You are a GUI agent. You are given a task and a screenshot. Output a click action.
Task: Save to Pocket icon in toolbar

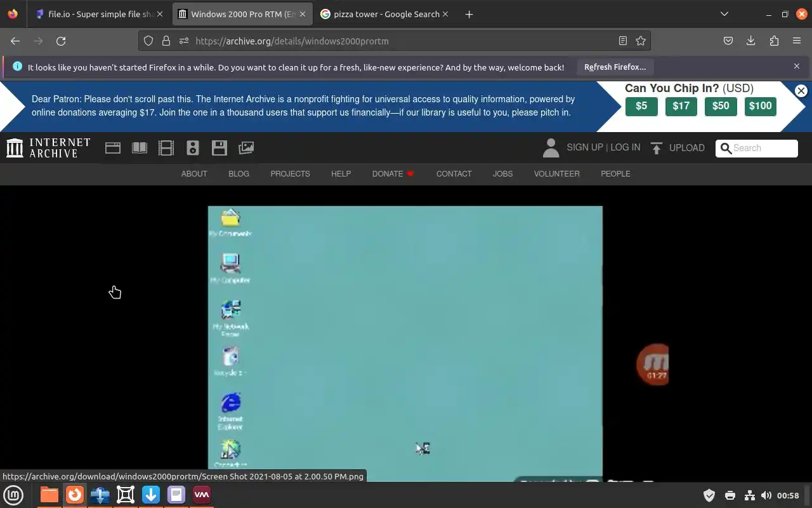(x=728, y=41)
